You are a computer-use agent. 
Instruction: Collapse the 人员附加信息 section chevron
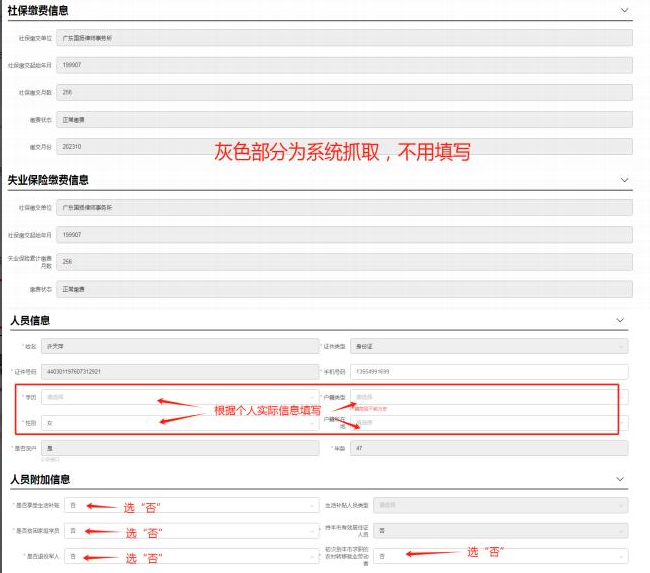click(620, 479)
